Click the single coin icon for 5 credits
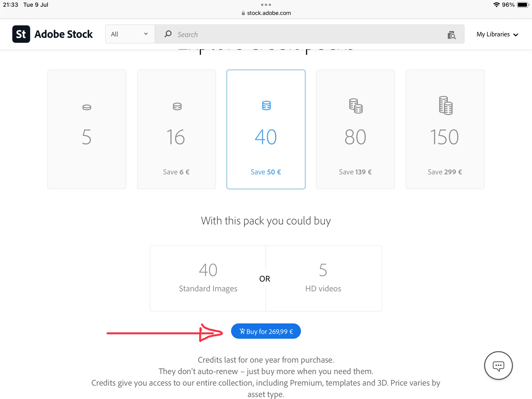 click(87, 107)
